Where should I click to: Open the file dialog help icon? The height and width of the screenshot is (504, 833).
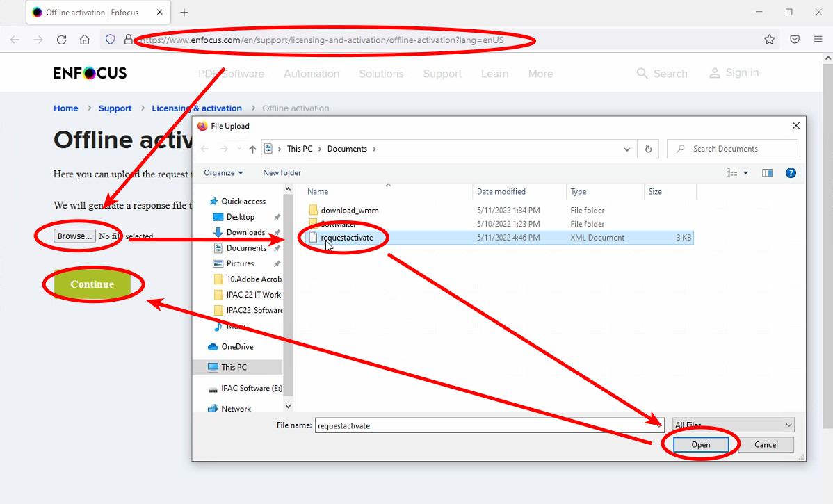(791, 172)
